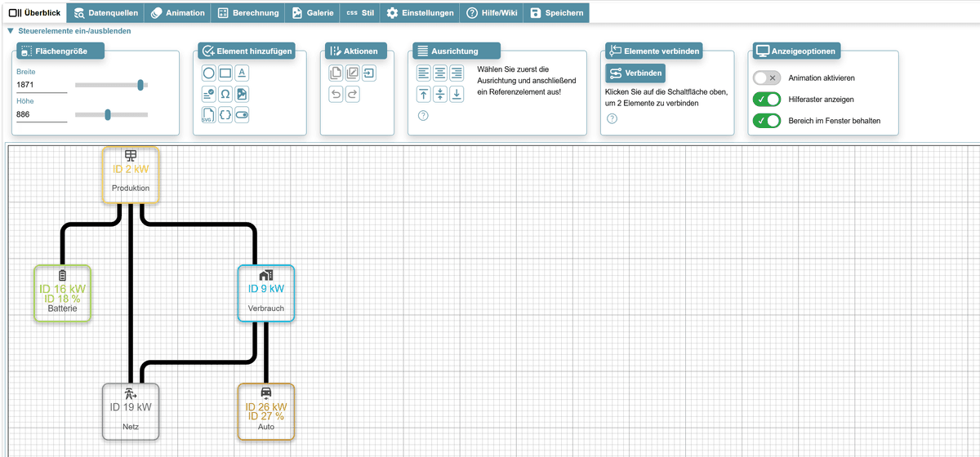
Task: Switch to the Animation tab
Action: (x=177, y=13)
